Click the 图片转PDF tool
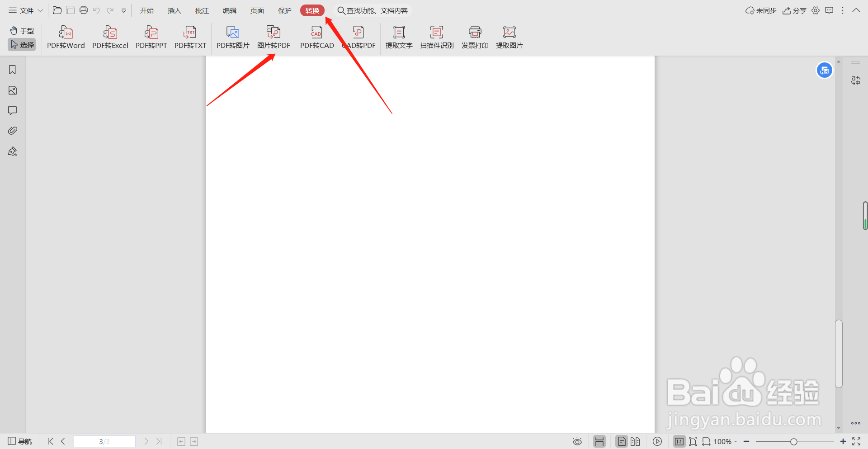This screenshot has width=868, height=449. (x=274, y=37)
